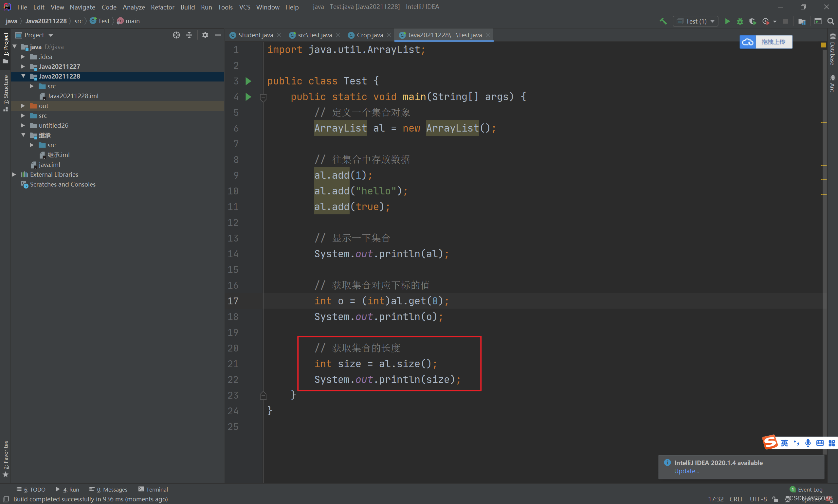The height and width of the screenshot is (504, 838).
Task: Open the Test (1) run configuration dropdown
Action: coord(695,21)
